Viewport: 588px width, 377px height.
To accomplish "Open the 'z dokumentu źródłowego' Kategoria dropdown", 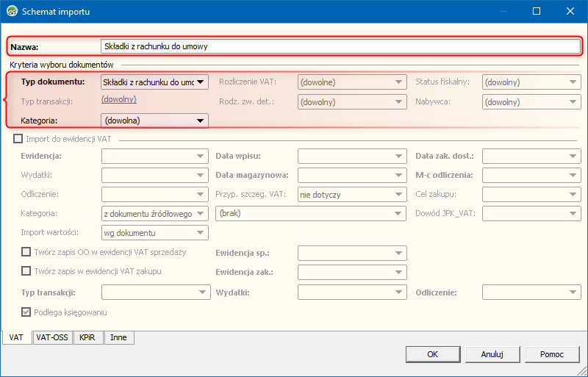I will point(155,214).
